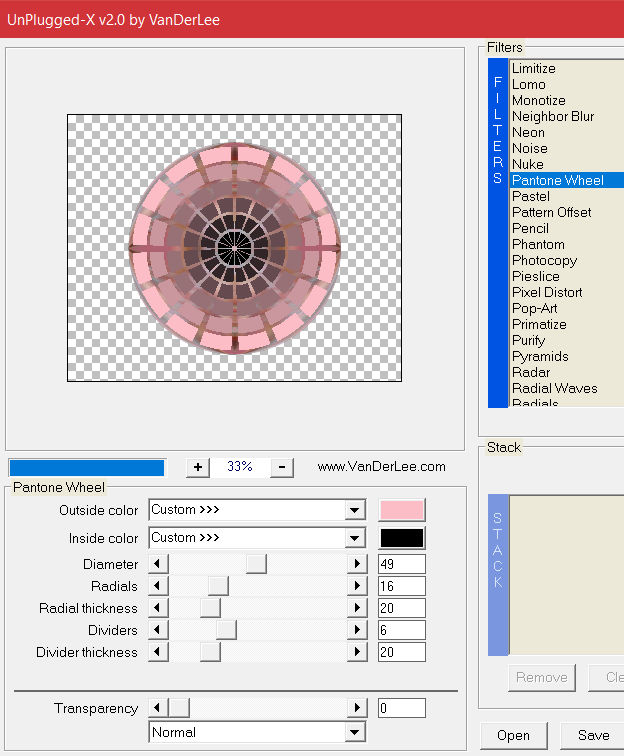624x756 pixels.
Task: Open the www.VanDerLee.com link
Action: tap(381, 467)
